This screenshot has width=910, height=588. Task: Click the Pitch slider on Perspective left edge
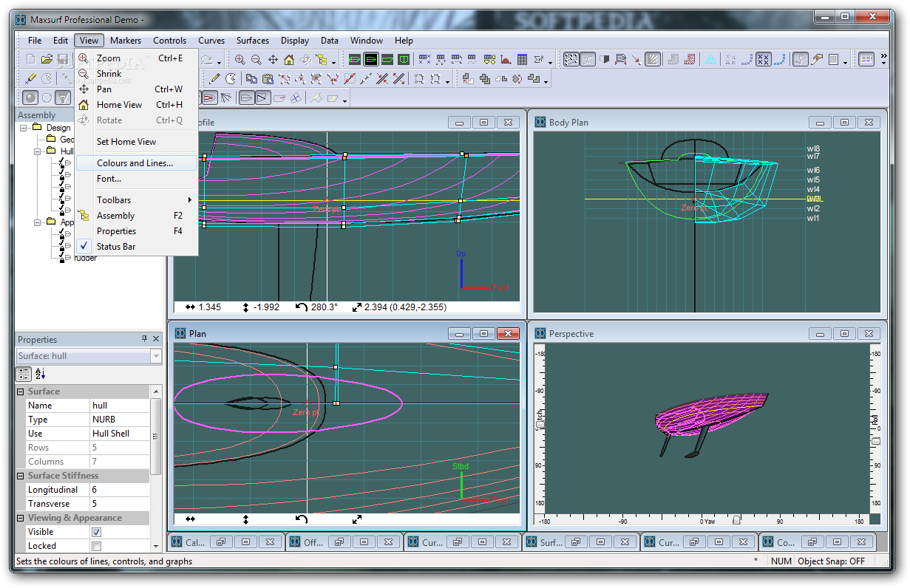pyautogui.click(x=539, y=425)
